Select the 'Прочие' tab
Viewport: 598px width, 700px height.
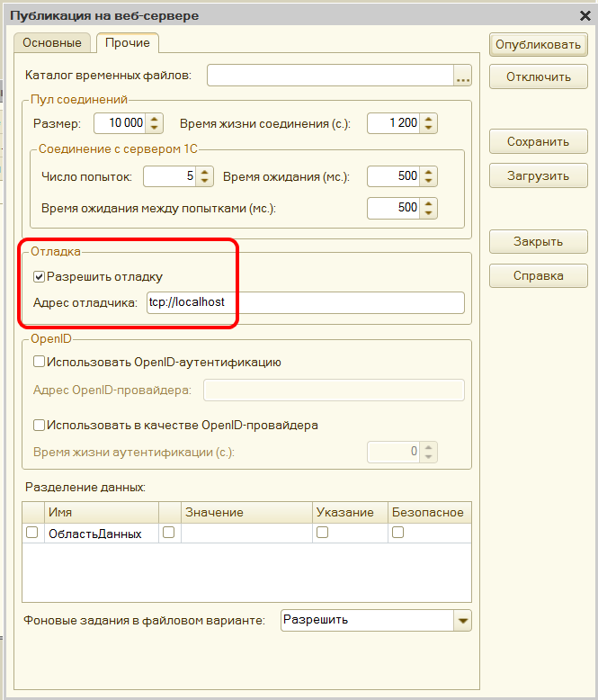coord(127,42)
